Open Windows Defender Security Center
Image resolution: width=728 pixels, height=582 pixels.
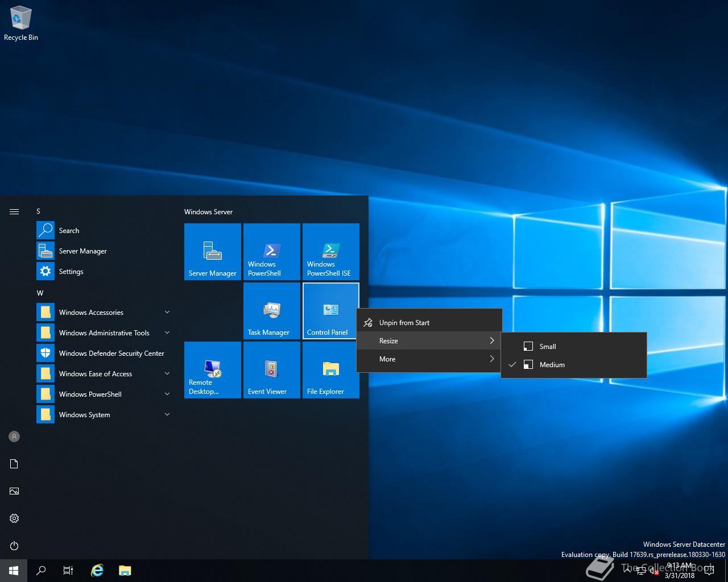(x=105, y=354)
